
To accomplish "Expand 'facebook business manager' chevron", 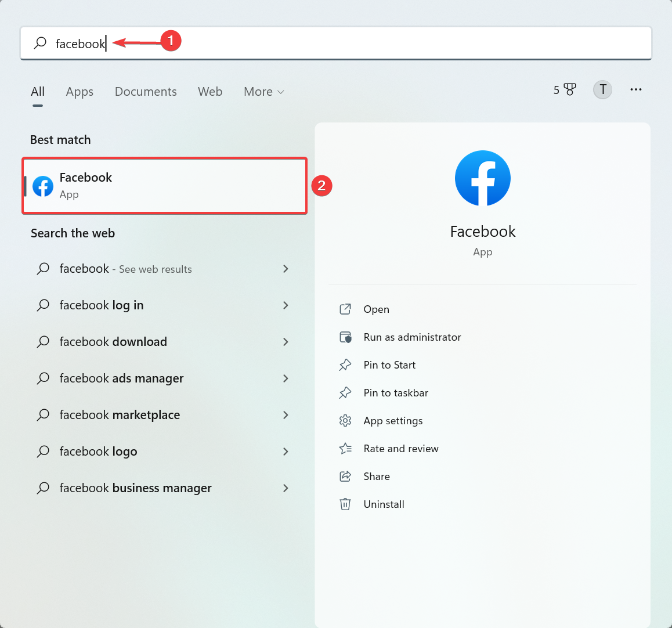I will click(286, 488).
